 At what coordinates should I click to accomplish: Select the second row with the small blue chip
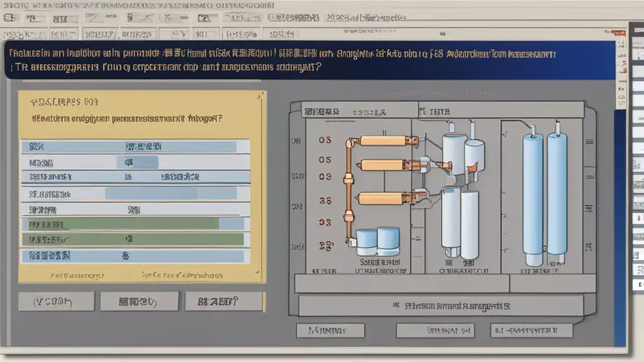pyautogui.click(x=136, y=163)
